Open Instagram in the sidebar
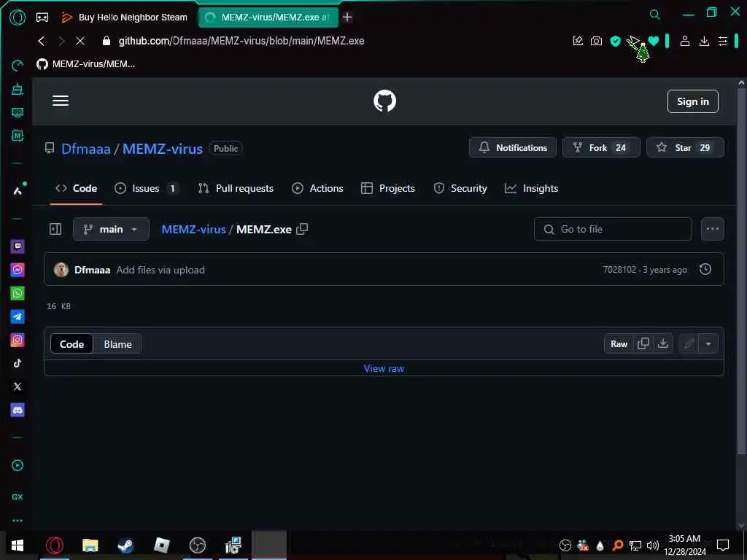 click(x=18, y=340)
